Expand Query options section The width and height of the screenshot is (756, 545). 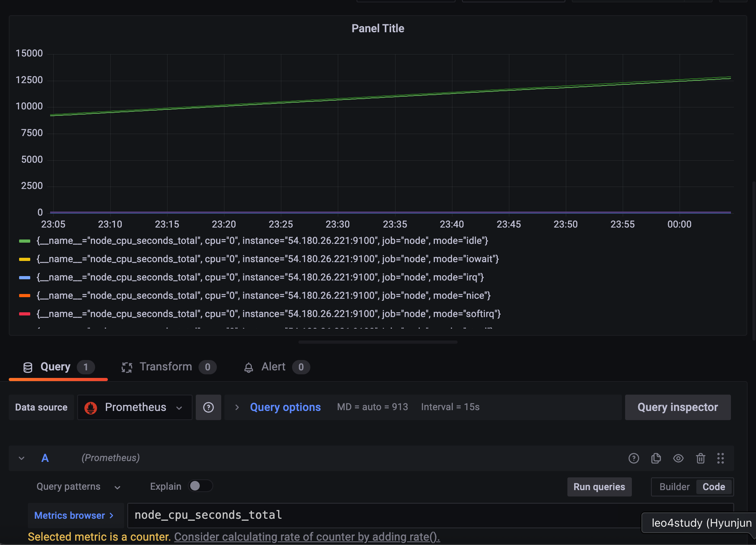click(x=285, y=407)
